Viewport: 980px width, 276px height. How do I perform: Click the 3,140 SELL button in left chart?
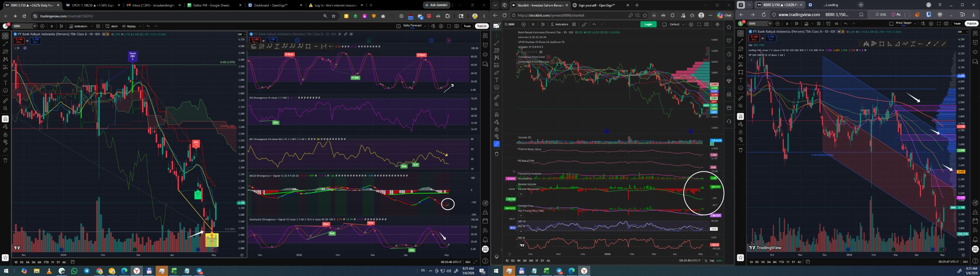click(19, 40)
